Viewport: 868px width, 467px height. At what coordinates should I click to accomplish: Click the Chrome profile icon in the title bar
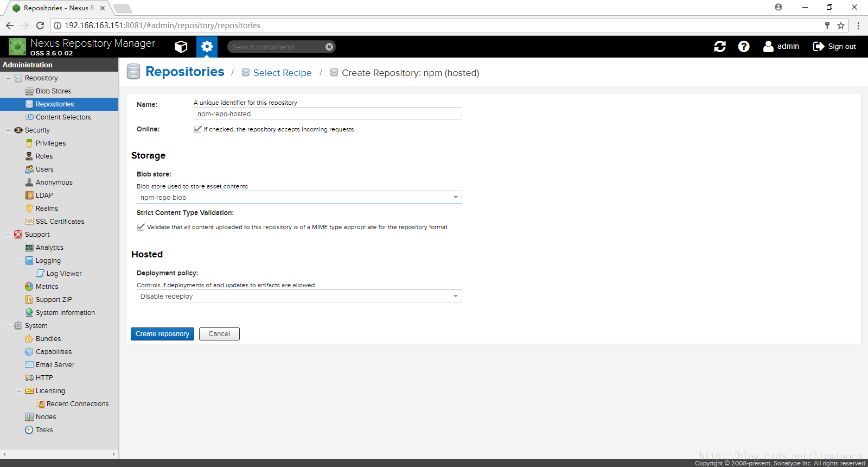point(778,7)
